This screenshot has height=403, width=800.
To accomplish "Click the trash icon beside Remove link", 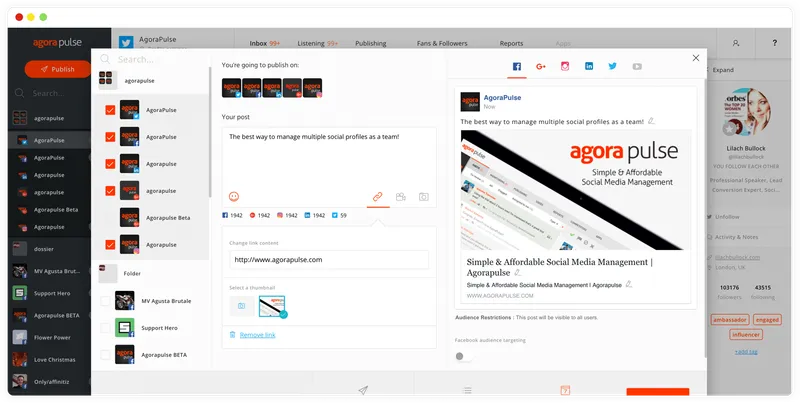I will coord(233,335).
